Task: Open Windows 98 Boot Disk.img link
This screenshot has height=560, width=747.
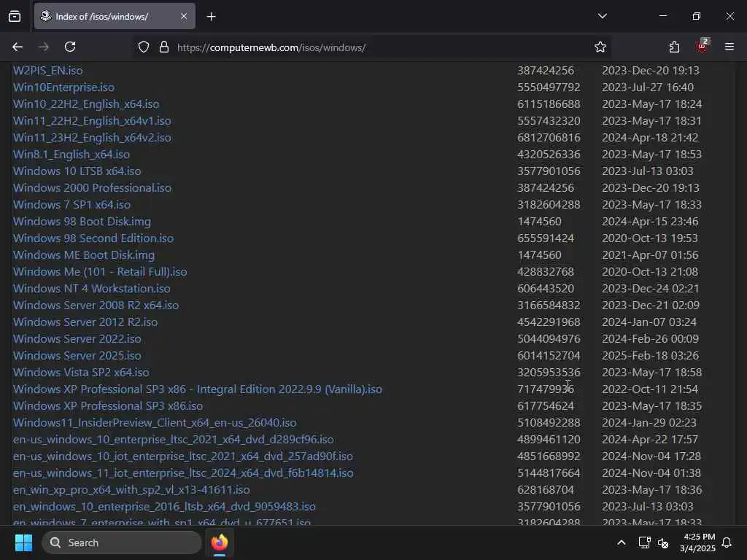Action: pyautogui.click(x=82, y=222)
